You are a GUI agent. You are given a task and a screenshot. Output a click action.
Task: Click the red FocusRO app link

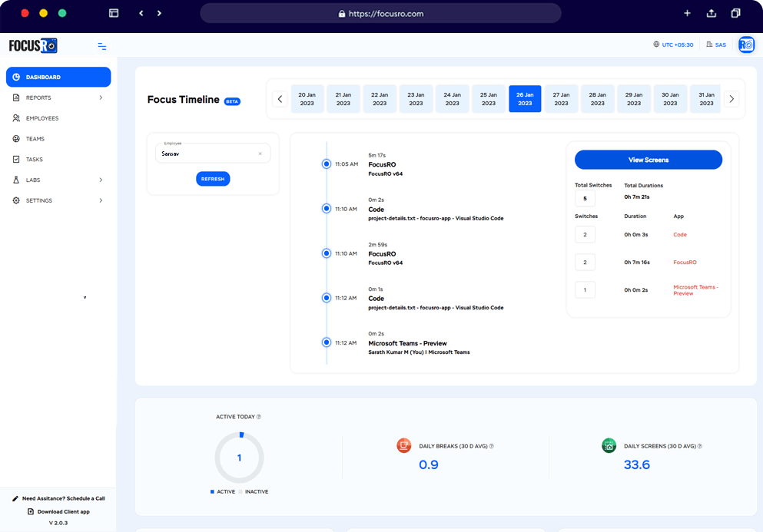tap(685, 262)
